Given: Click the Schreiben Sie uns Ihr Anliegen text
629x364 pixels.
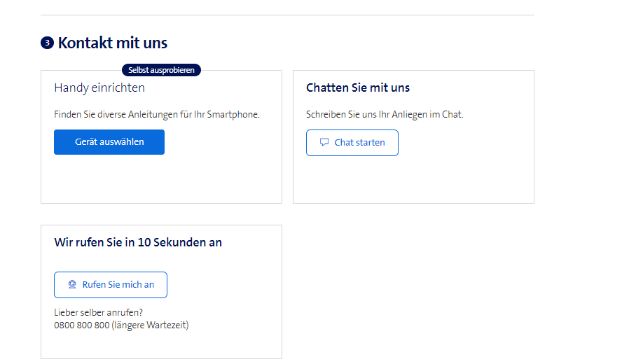Looking at the screenshot, I should click(385, 114).
